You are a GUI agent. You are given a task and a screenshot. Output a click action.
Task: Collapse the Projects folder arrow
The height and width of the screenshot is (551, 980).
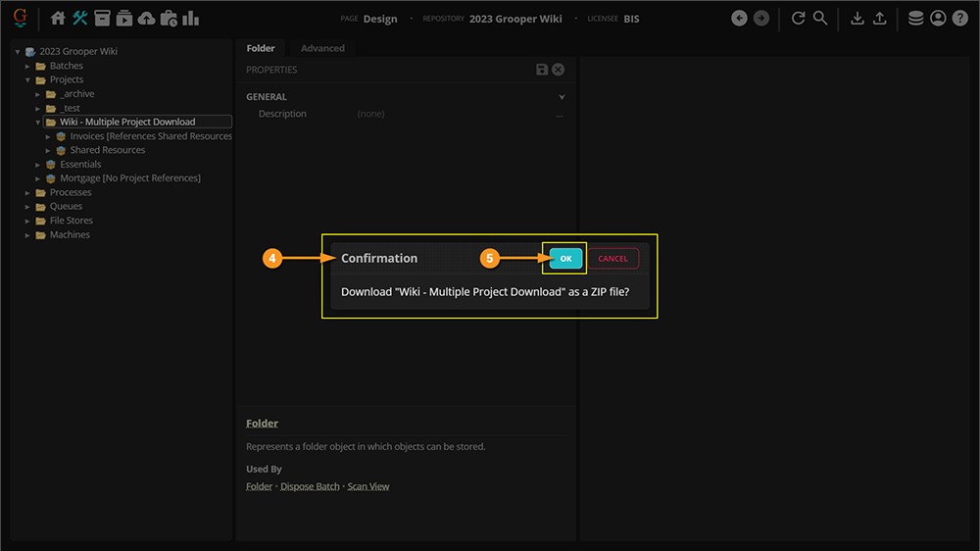(27, 80)
